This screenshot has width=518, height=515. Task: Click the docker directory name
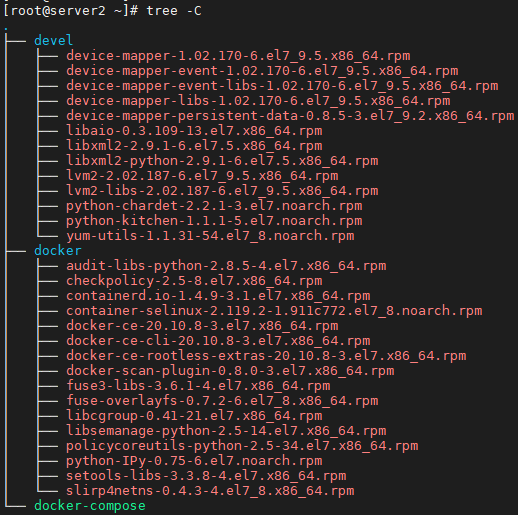(x=58, y=250)
